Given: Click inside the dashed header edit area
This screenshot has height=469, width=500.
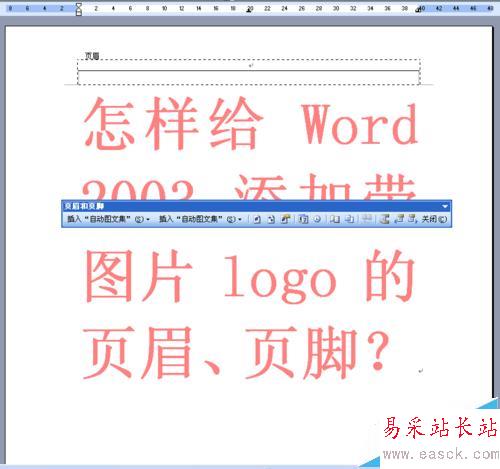Looking at the screenshot, I should click(x=249, y=72).
